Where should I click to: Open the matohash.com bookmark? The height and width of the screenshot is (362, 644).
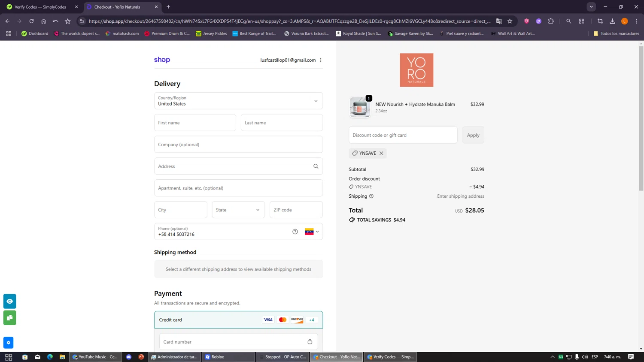click(122, 33)
